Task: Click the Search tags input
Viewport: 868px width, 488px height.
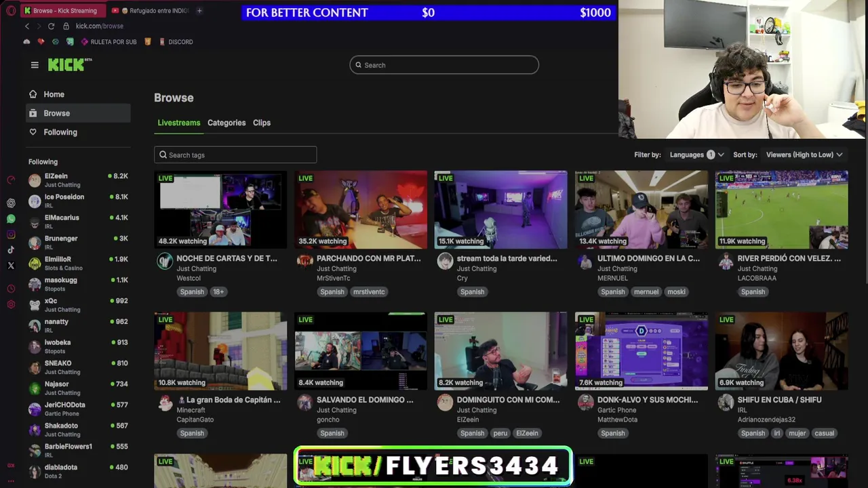Action: pos(235,155)
